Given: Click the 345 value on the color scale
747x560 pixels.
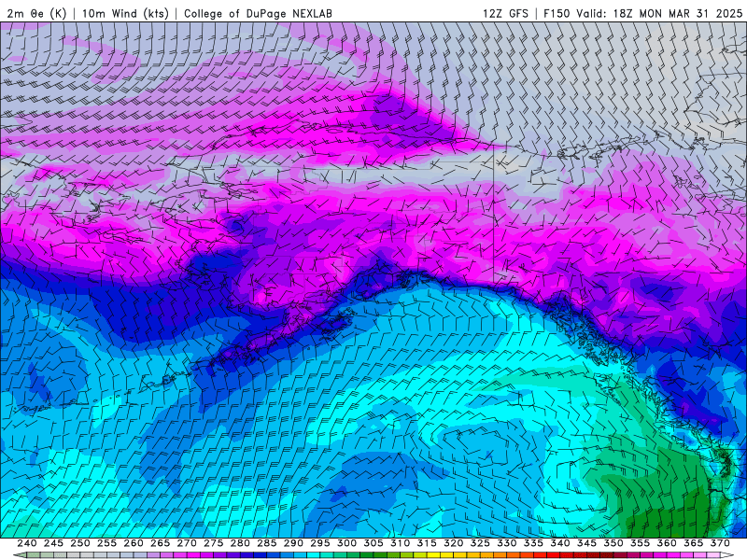Looking at the screenshot, I should tap(587, 543).
